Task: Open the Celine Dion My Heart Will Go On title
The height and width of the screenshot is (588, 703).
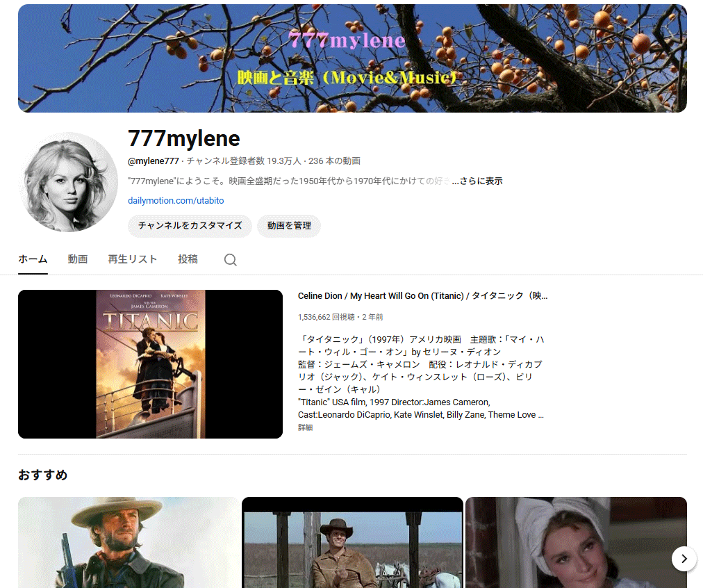Action: 422,296
